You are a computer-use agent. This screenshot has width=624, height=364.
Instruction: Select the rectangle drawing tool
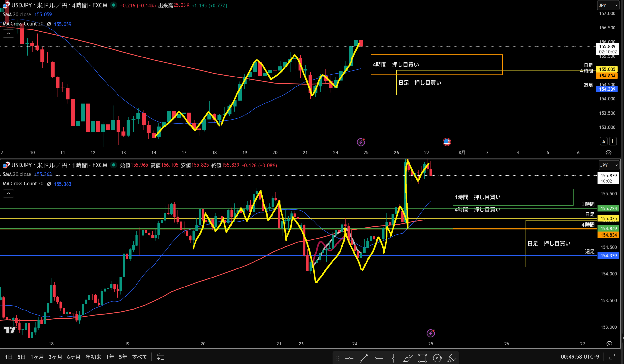point(422,358)
